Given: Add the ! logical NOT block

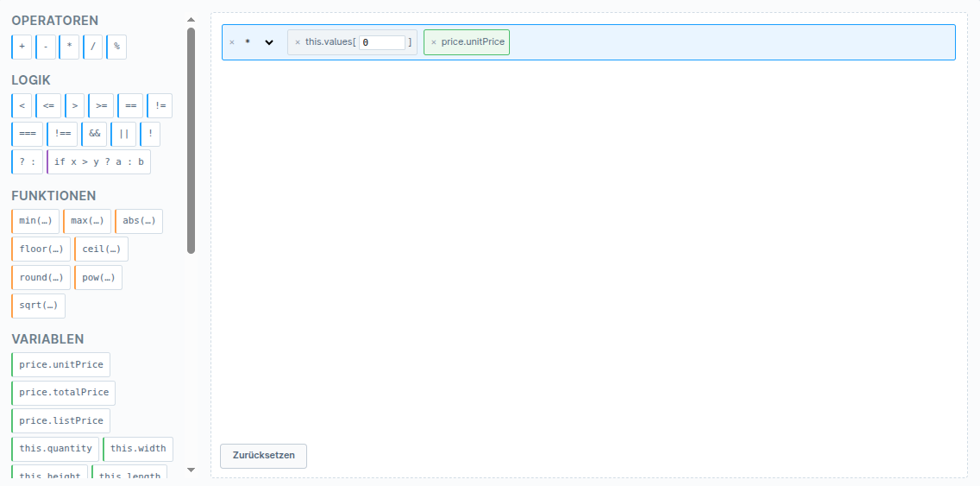Looking at the screenshot, I should [x=151, y=134].
